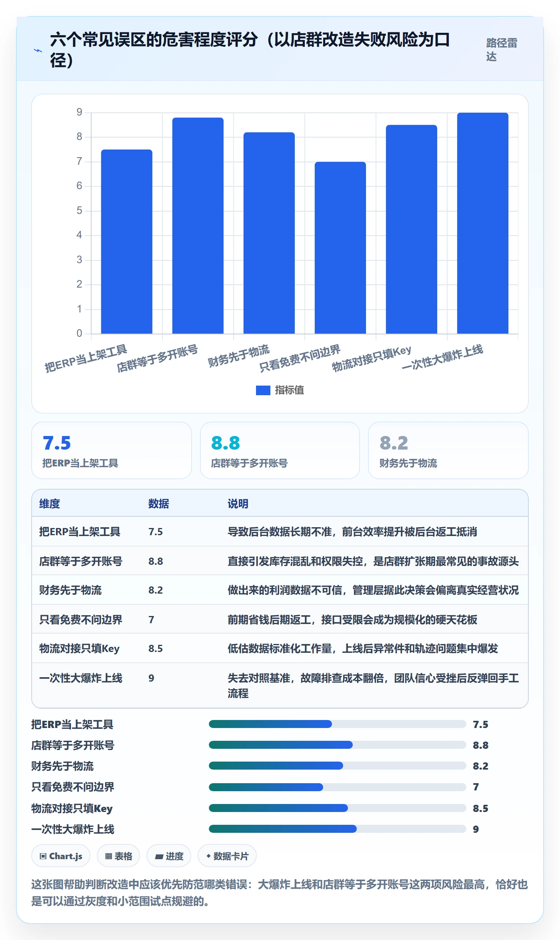
Task: Toggle the 指标值 legend color swatch
Action: [263, 390]
